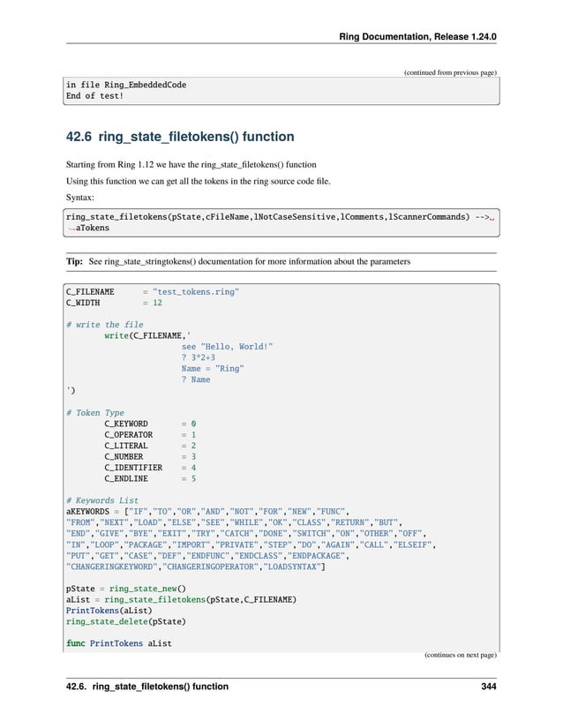The image size is (563, 728).
Task: Click heading "42.6 ring_state_filetokens() function"
Action: pos(180,137)
